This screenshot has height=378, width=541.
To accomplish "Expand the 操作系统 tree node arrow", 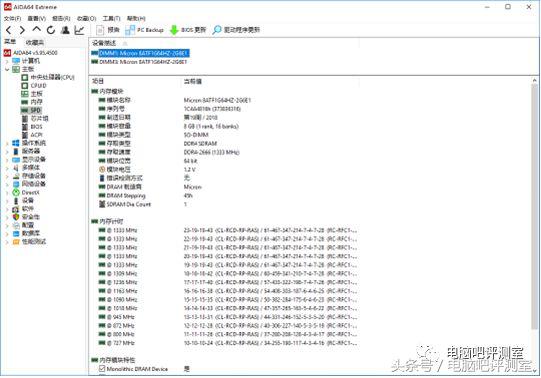I will 7,143.
